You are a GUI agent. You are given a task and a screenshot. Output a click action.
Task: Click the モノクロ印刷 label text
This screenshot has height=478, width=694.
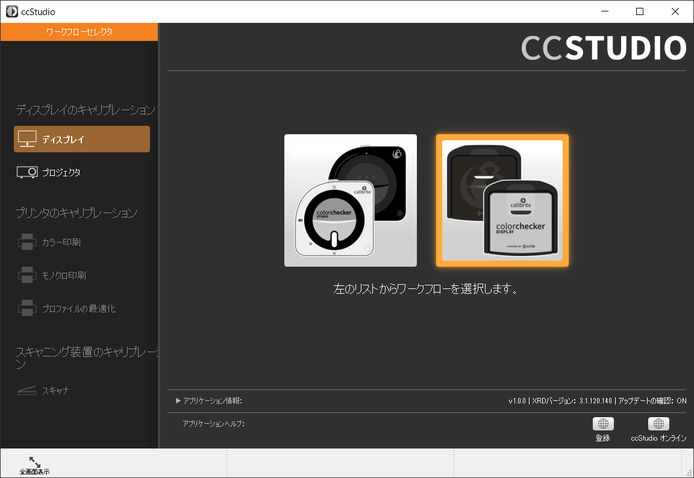tap(64, 276)
